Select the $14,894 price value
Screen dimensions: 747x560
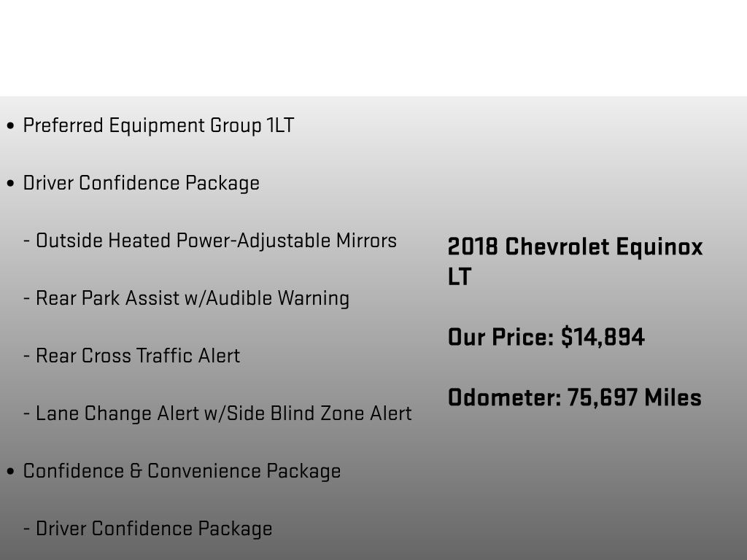pyautogui.click(x=603, y=338)
